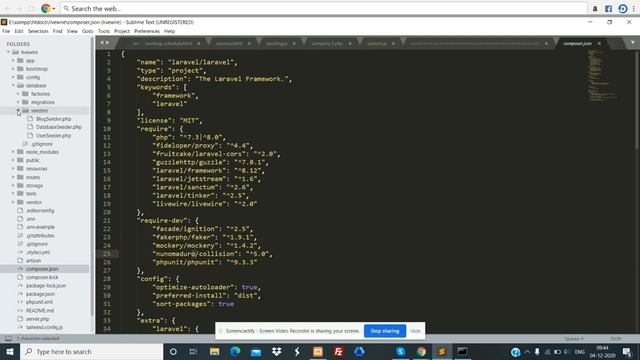Click the Stop sharing button
640x360 pixels.
[x=384, y=331]
